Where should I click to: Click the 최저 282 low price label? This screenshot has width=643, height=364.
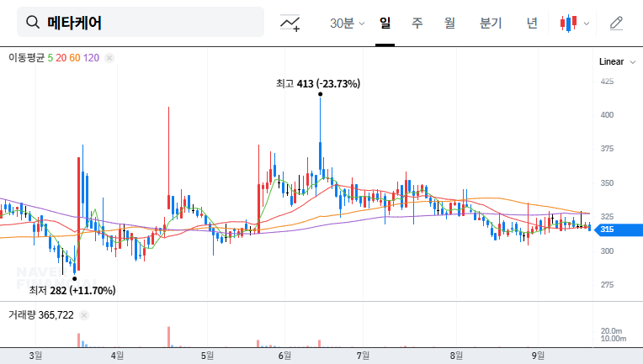[x=72, y=291]
